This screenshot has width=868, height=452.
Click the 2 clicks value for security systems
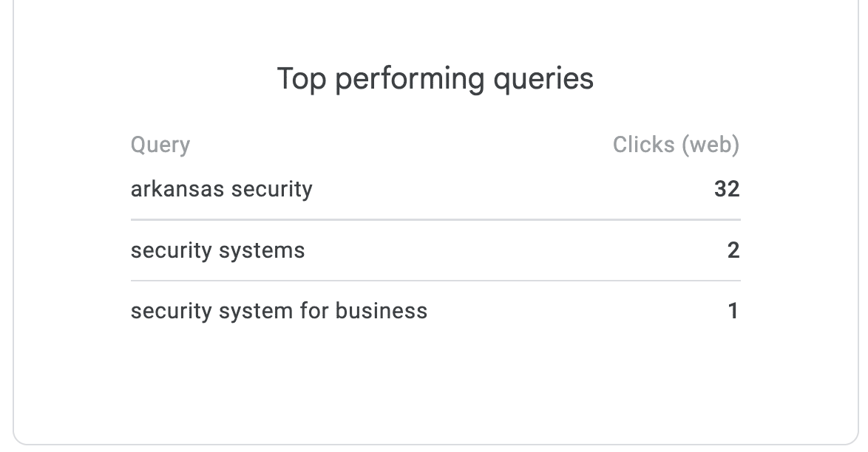(733, 250)
